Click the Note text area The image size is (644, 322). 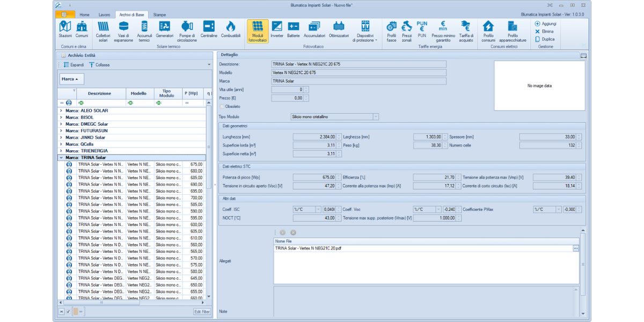pos(426,301)
